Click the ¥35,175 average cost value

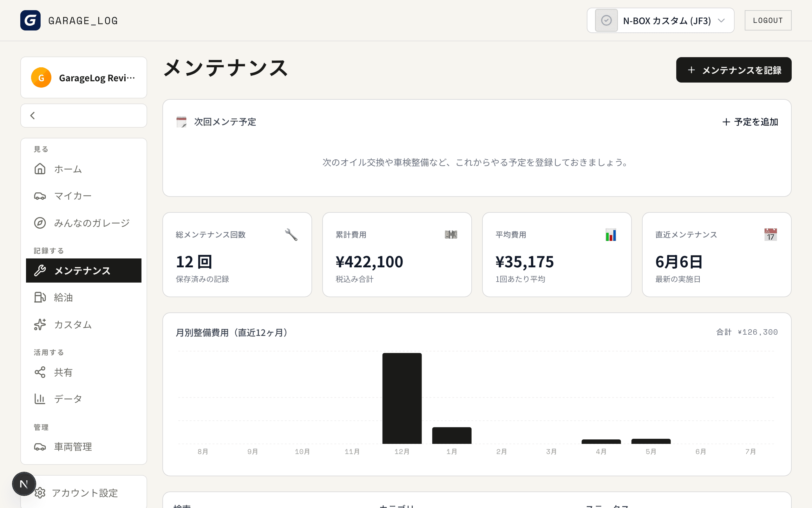[x=525, y=262]
